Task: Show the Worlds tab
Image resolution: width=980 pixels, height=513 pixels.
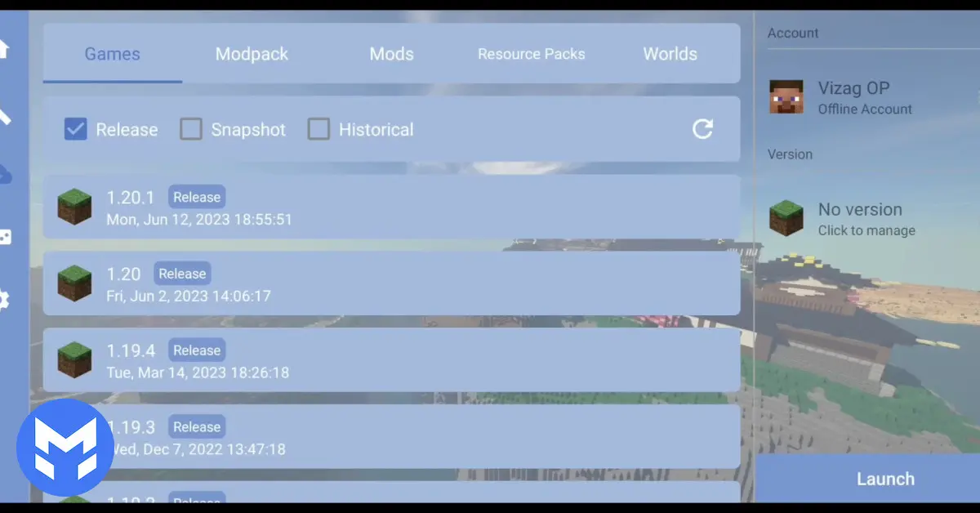Action: pyautogui.click(x=670, y=54)
